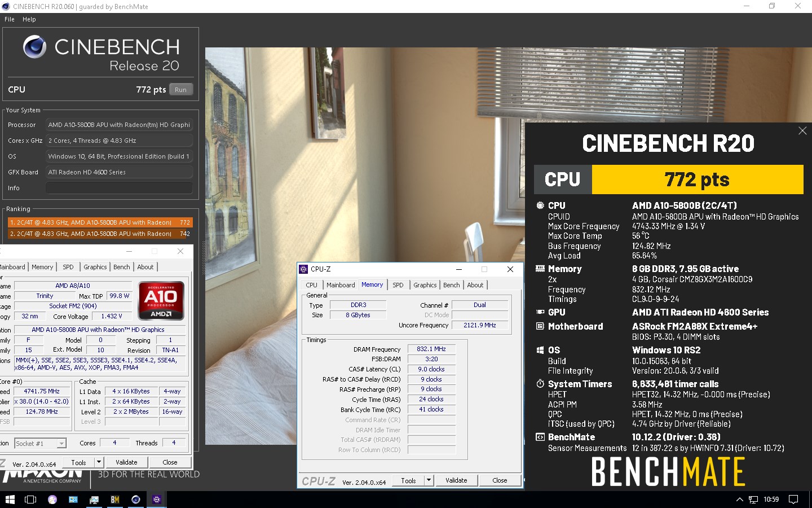Viewport: 812px width, 508px height.
Task: Select the Memory tab in front CPU-Z window
Action: (x=372, y=285)
